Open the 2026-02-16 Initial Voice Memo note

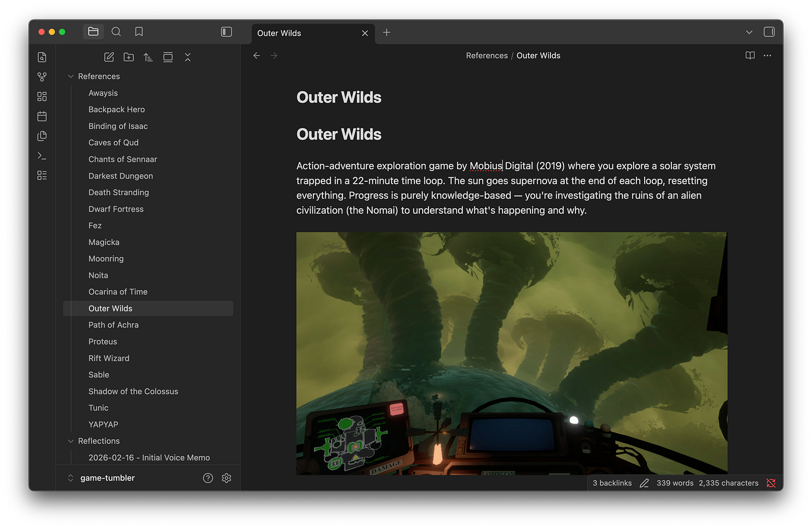click(x=148, y=458)
